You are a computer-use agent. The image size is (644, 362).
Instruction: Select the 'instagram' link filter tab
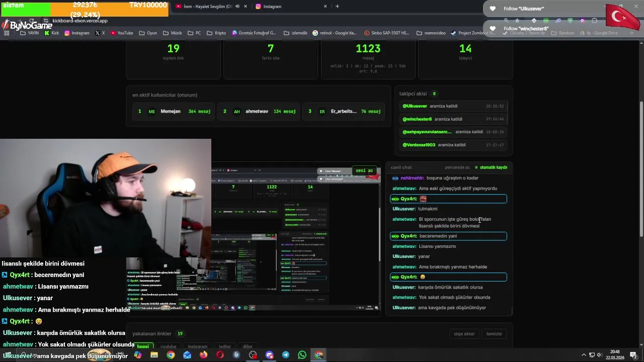198,346
